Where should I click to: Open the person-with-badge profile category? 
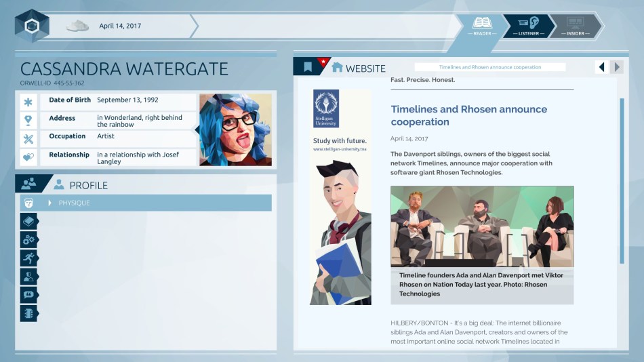point(28,276)
